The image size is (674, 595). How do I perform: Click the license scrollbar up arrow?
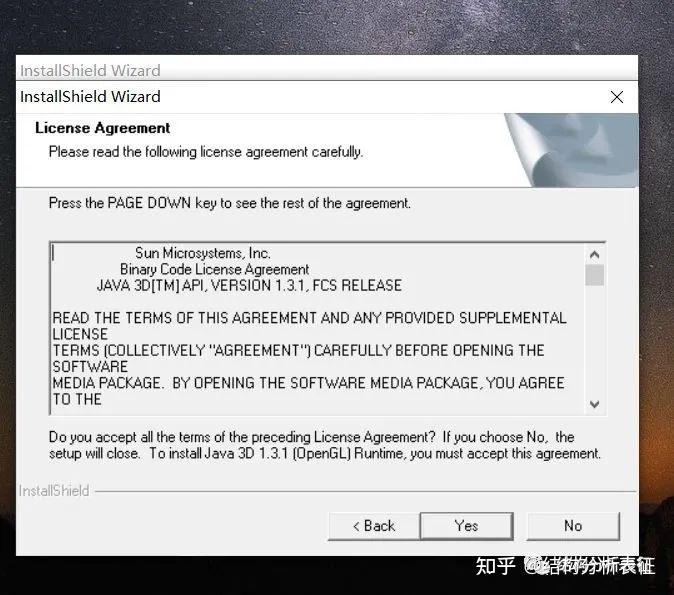[594, 255]
